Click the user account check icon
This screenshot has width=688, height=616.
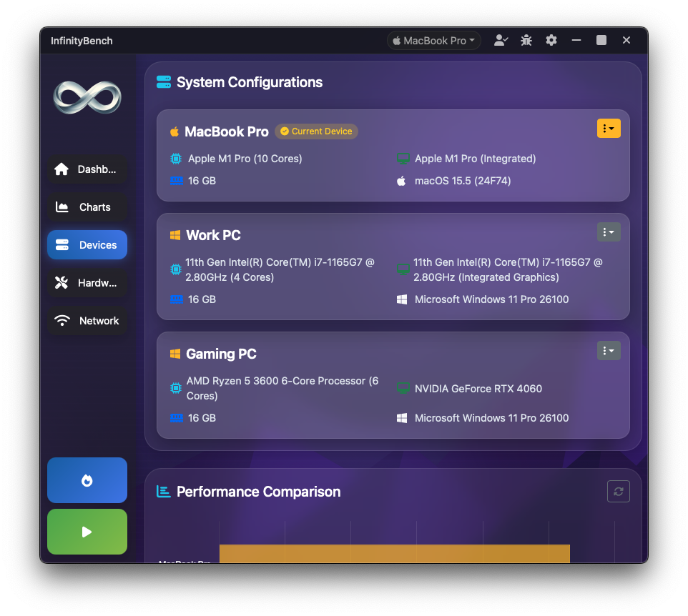(x=501, y=40)
